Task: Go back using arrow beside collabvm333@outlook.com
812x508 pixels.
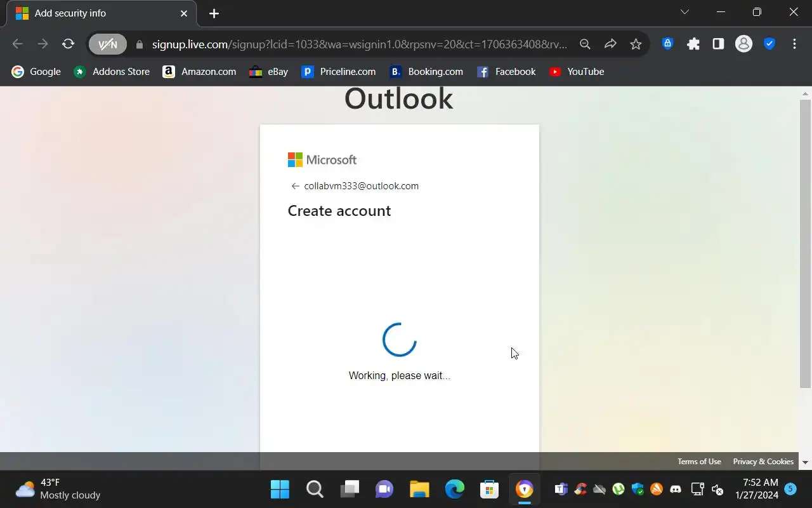Action: pyautogui.click(x=295, y=186)
